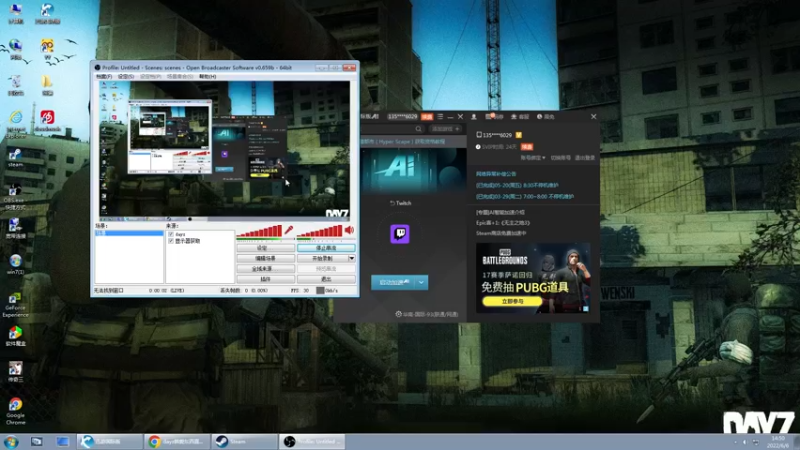Open the Settings (S) menu in OBS
The image size is (800, 450).
click(x=126, y=77)
